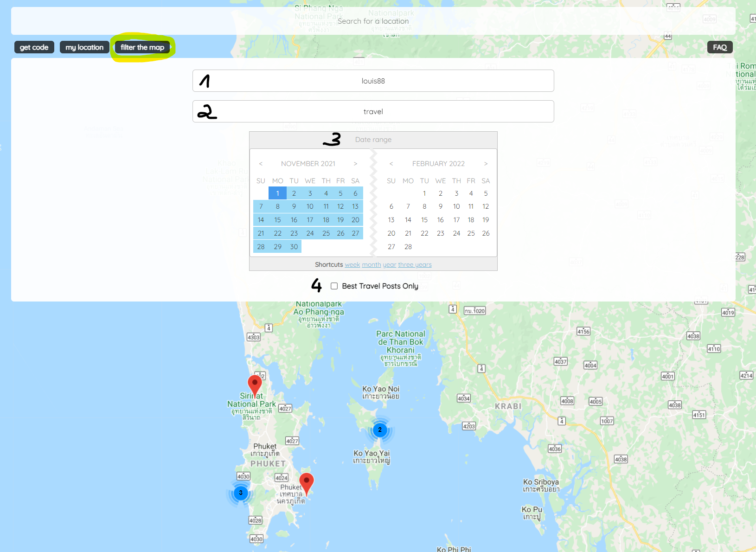Go to next month from November 2021

tap(355, 164)
